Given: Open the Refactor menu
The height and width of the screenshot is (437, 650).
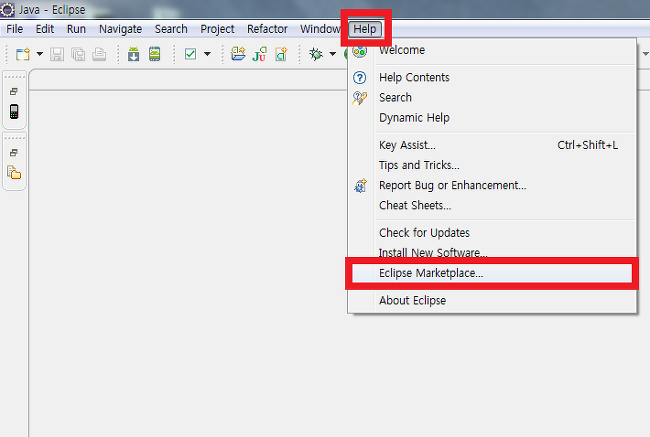Looking at the screenshot, I should (x=267, y=29).
